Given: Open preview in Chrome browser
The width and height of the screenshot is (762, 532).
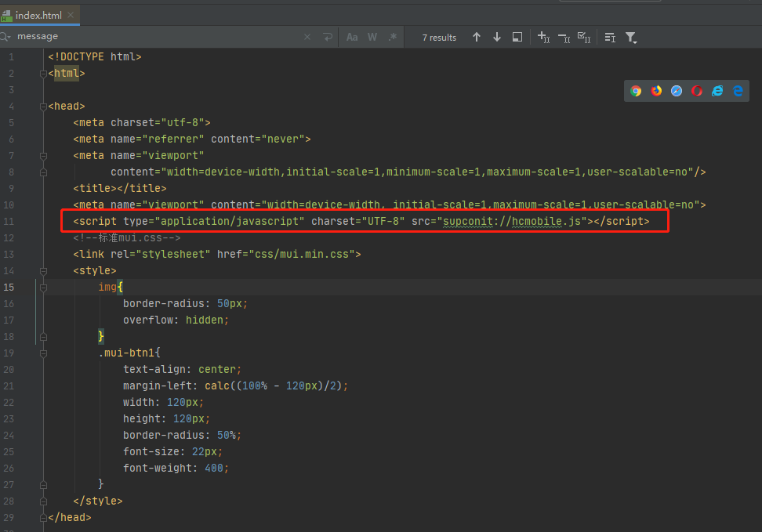Looking at the screenshot, I should tap(636, 91).
